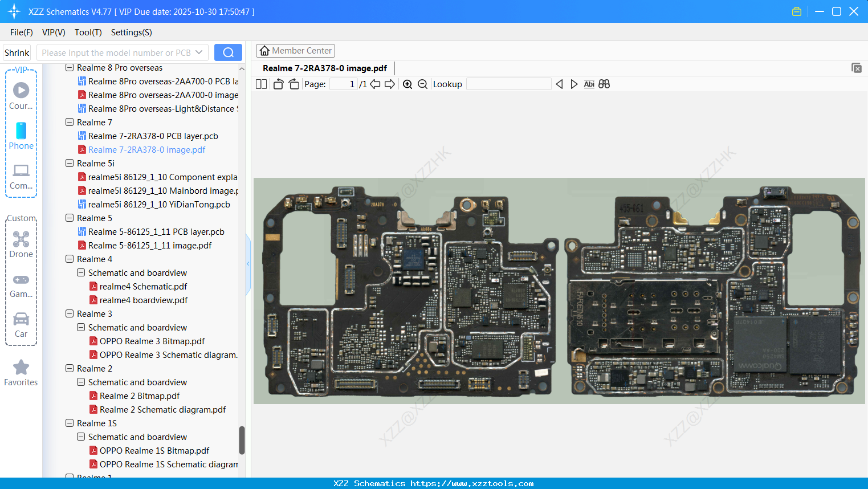
Task: Rotate page counterclockwise
Action: click(x=278, y=84)
